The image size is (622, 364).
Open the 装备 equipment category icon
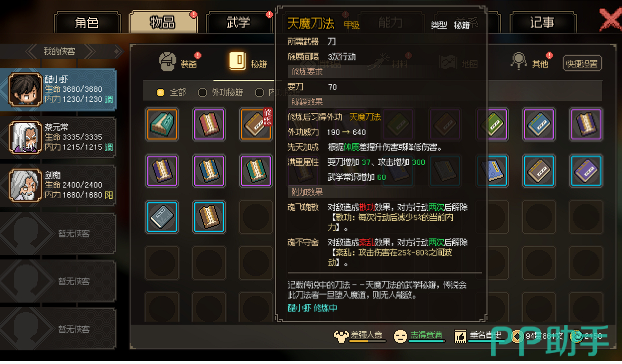pyautogui.click(x=168, y=62)
